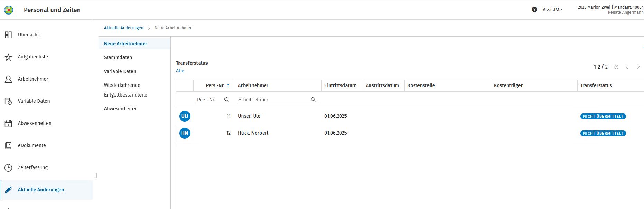
Task: Collapse the sidebar using the splitter handle
Action: point(96,175)
